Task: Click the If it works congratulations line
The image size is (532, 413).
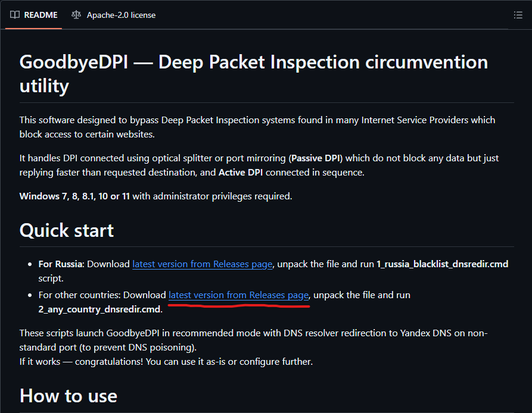Action: (x=166, y=361)
